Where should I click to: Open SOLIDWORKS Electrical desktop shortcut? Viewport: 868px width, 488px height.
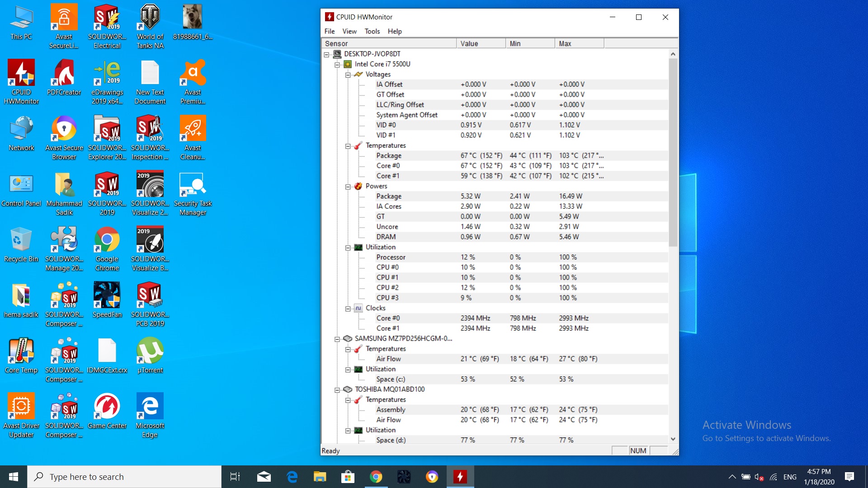click(x=107, y=26)
